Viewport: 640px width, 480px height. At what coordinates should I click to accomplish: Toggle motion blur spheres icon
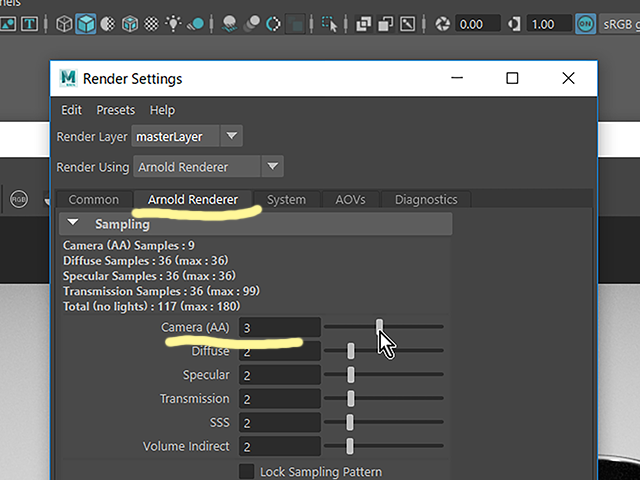pyautogui.click(x=251, y=24)
